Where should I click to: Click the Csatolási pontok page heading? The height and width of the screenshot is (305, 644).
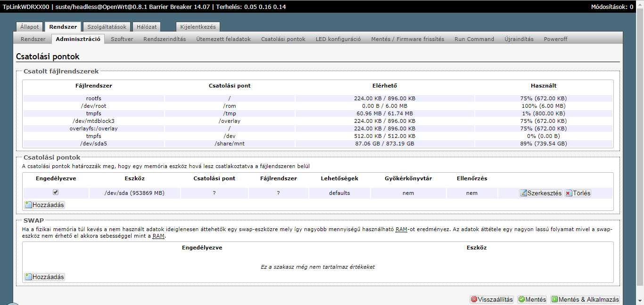[x=48, y=56]
